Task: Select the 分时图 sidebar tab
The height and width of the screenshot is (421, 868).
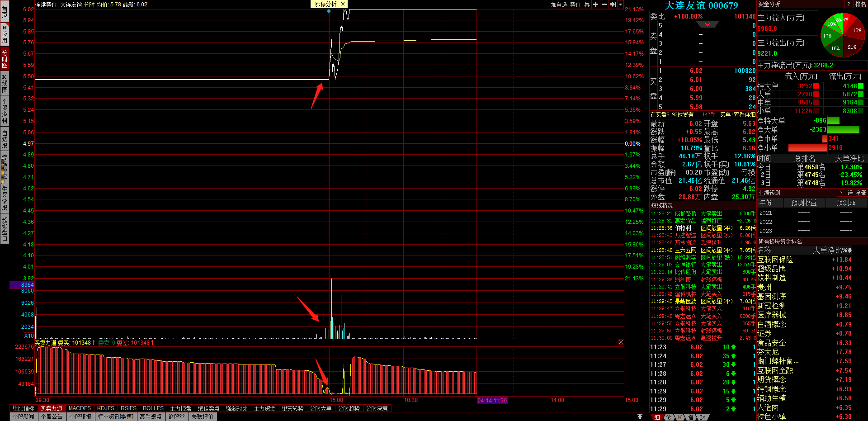Action: tap(5, 59)
